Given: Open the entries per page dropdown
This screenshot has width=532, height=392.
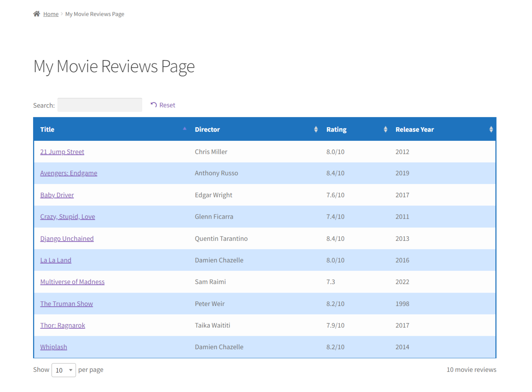Looking at the screenshot, I should [x=64, y=370].
